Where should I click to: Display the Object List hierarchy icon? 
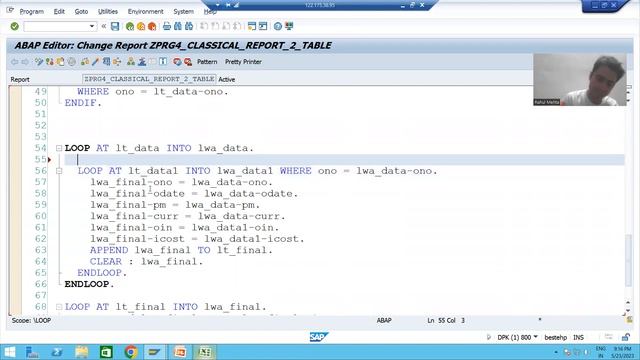[x=131, y=62]
